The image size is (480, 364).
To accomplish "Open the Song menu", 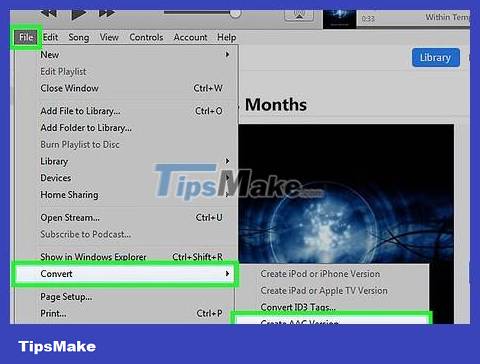I will click(79, 37).
